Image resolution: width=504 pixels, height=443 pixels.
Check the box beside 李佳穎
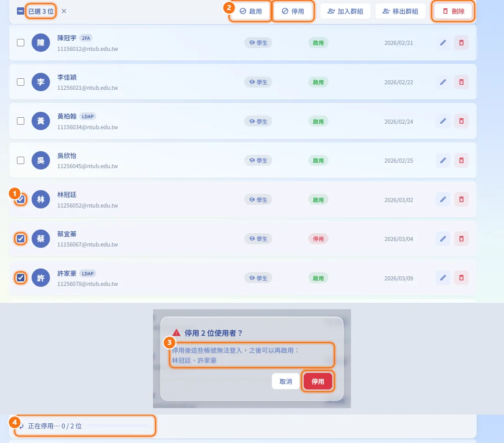tap(21, 82)
